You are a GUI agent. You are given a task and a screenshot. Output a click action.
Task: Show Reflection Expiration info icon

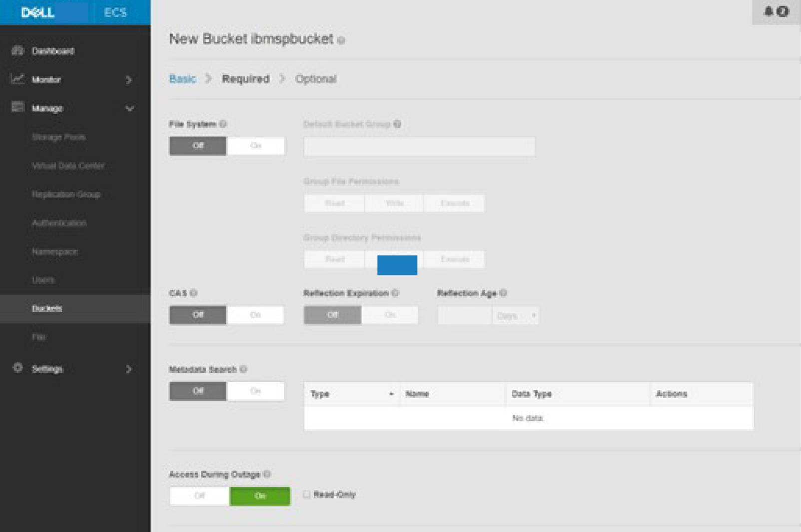pyautogui.click(x=395, y=293)
